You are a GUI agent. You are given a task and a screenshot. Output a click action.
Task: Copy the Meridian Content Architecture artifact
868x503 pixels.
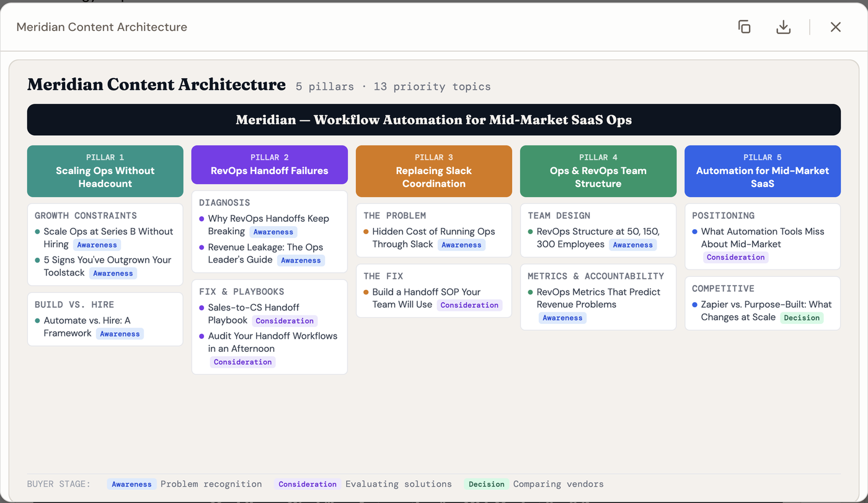tap(744, 27)
